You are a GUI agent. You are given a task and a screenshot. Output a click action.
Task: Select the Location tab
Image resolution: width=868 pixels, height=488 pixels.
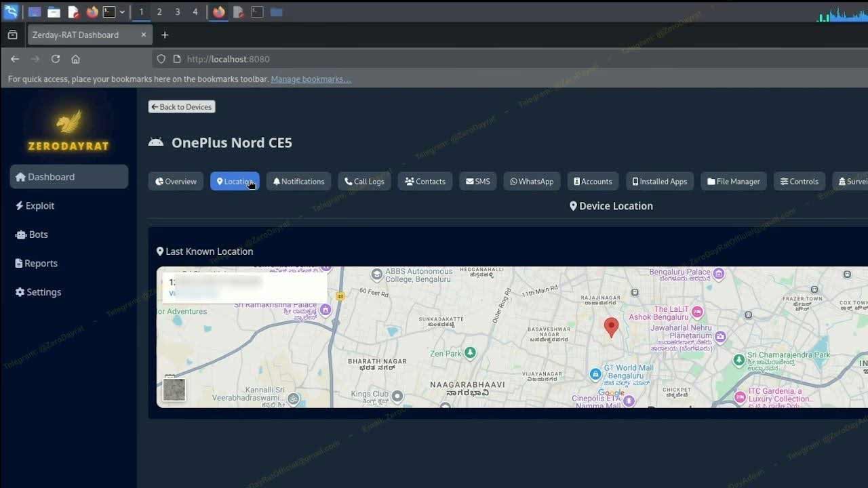tap(235, 181)
